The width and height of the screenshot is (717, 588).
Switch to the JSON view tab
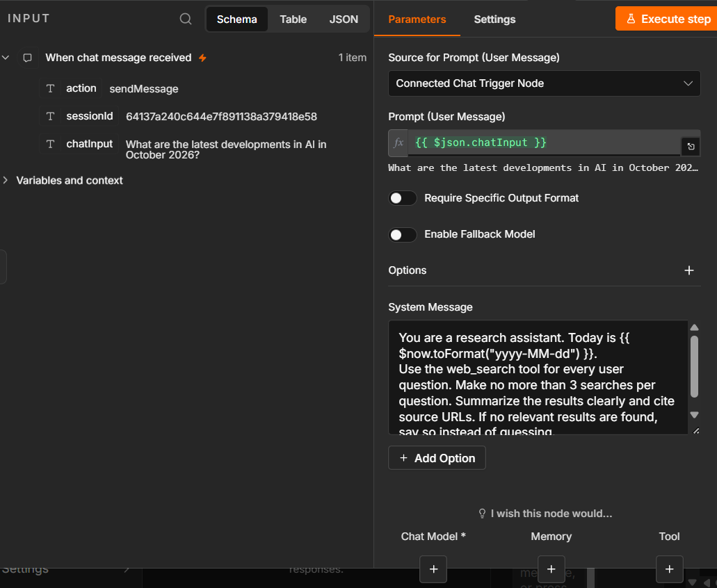(x=344, y=19)
